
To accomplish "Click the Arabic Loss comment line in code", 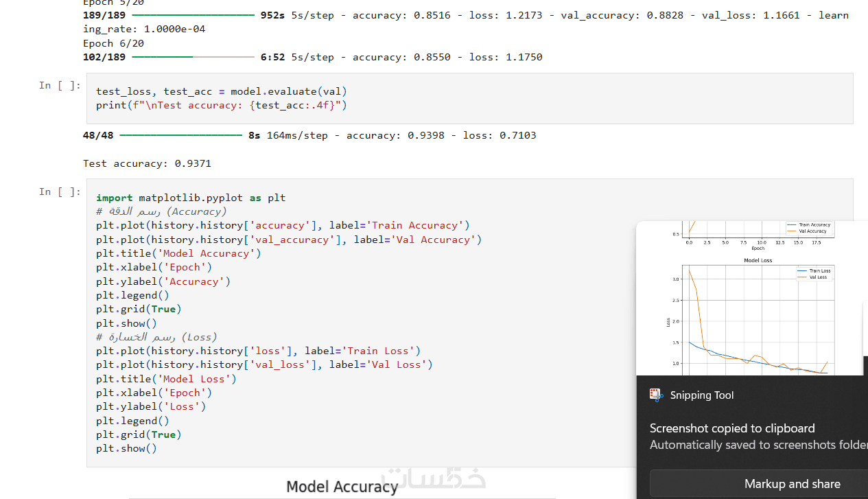I will 156,337.
